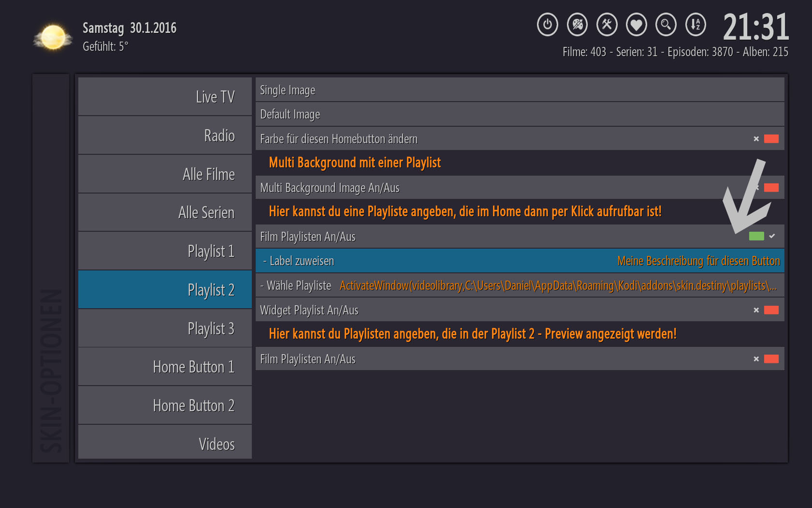Screen dimensions: 812x508
Task: Select Alle Filme menu entry
Action: [165, 174]
